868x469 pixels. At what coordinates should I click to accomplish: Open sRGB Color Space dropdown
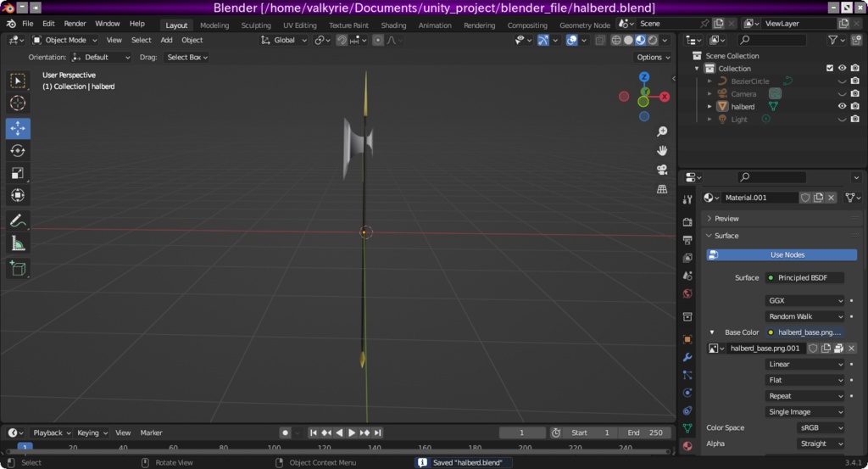click(x=821, y=428)
